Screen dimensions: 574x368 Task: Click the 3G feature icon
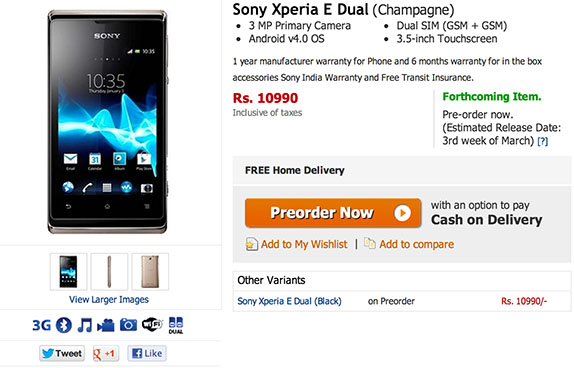(41, 325)
